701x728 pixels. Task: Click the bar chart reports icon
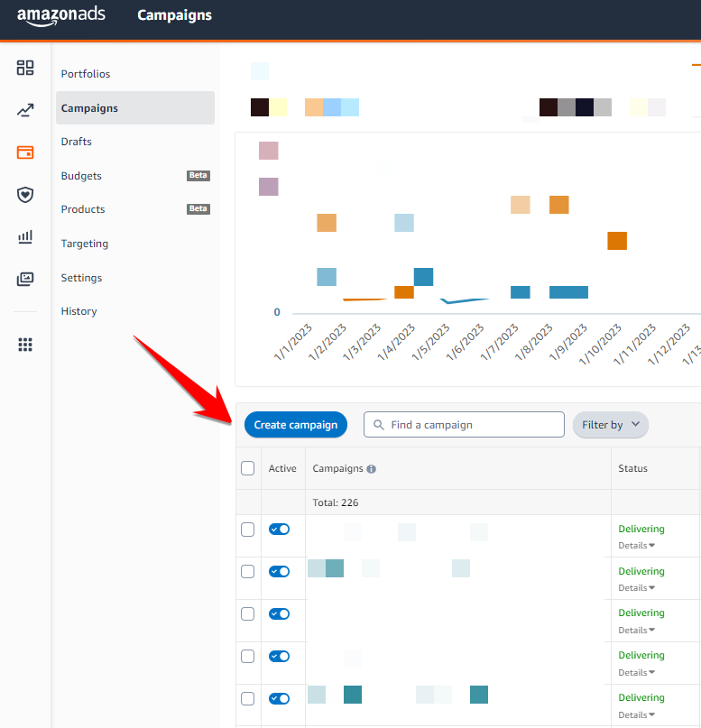[x=25, y=237]
